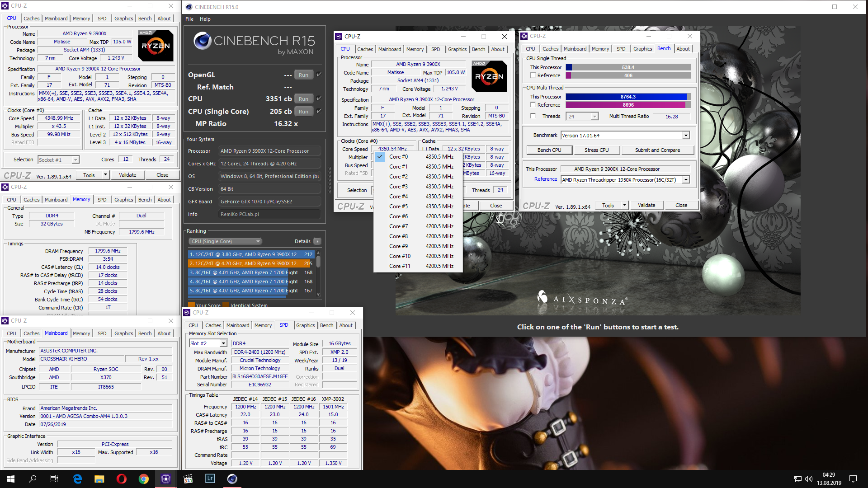Open Media Player Classic from the taskbar
The image size is (868, 488).
click(x=188, y=479)
